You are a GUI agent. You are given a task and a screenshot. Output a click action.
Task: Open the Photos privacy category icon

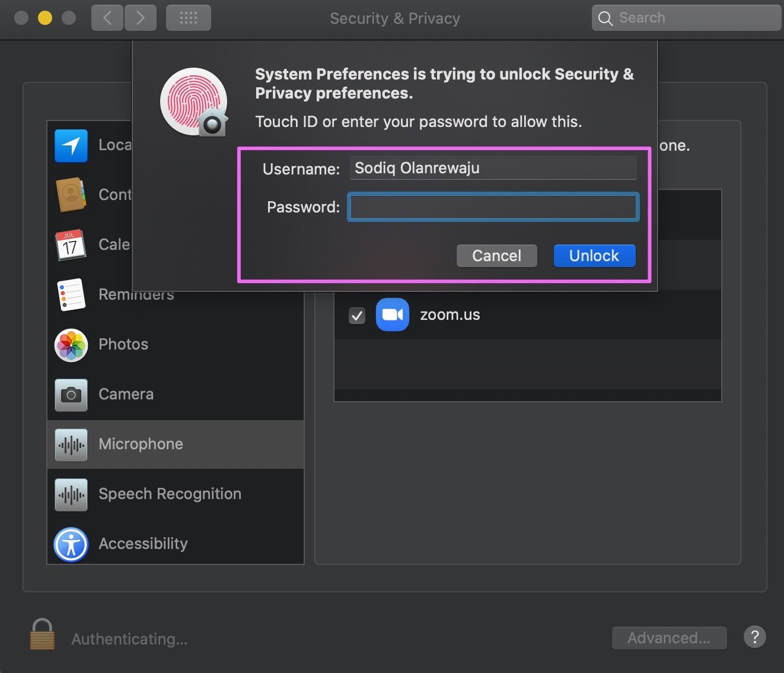click(71, 345)
